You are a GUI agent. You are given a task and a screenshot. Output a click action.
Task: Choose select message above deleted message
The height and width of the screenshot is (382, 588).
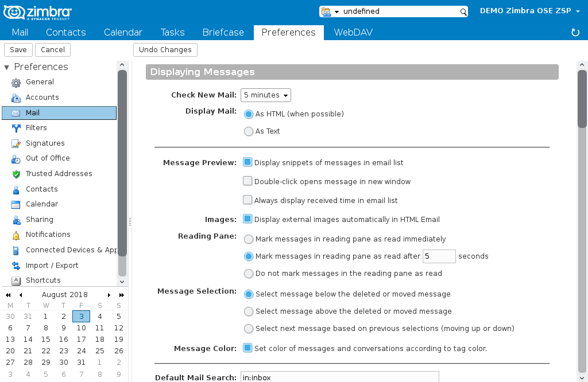coord(248,311)
